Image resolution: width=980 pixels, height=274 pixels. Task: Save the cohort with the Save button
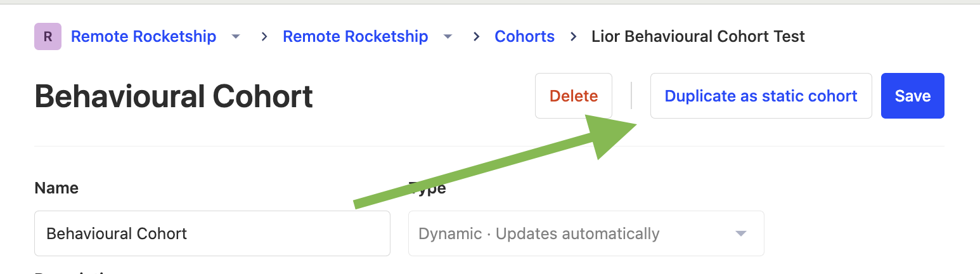[912, 96]
